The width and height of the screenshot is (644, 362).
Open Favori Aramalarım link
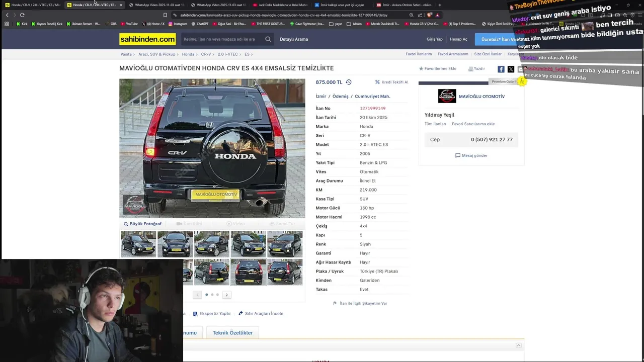click(x=453, y=54)
